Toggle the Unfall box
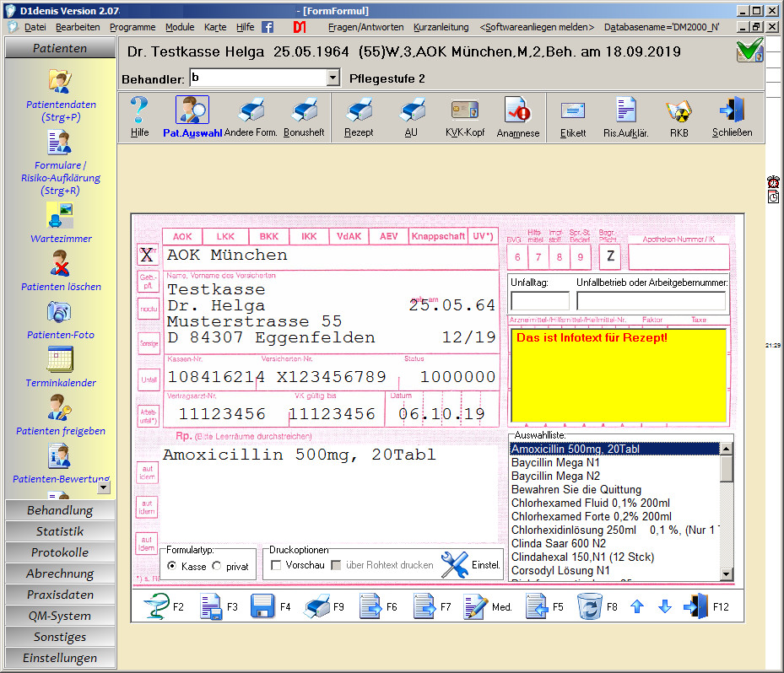 [x=148, y=380]
